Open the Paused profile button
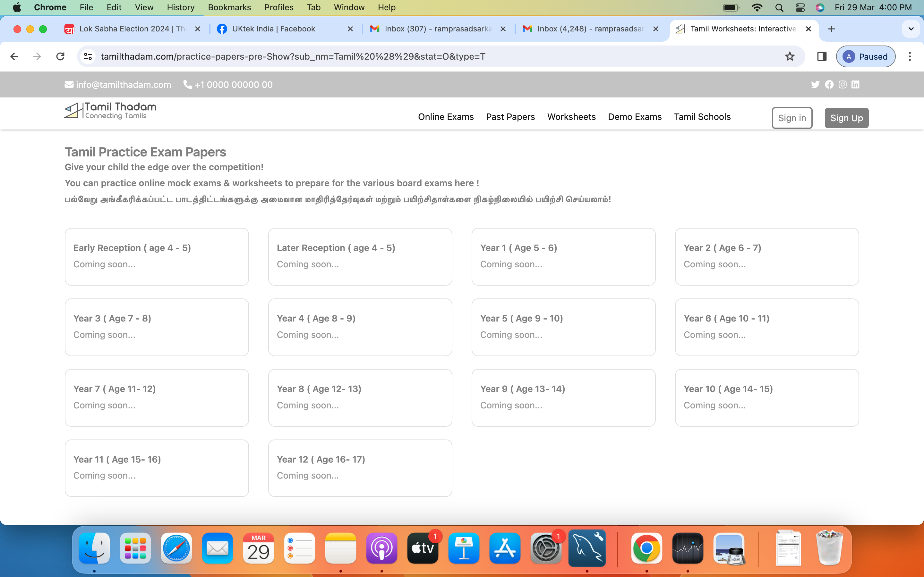The width and height of the screenshot is (924, 577). pyautogui.click(x=865, y=56)
